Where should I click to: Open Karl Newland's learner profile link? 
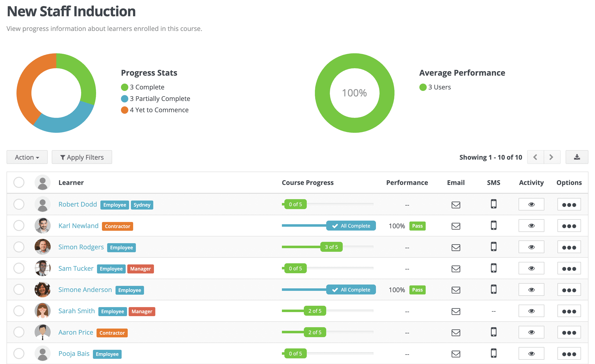tap(78, 226)
